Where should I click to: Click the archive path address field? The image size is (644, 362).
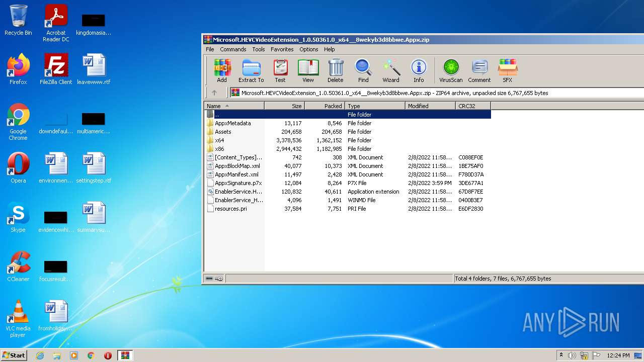tap(437, 93)
